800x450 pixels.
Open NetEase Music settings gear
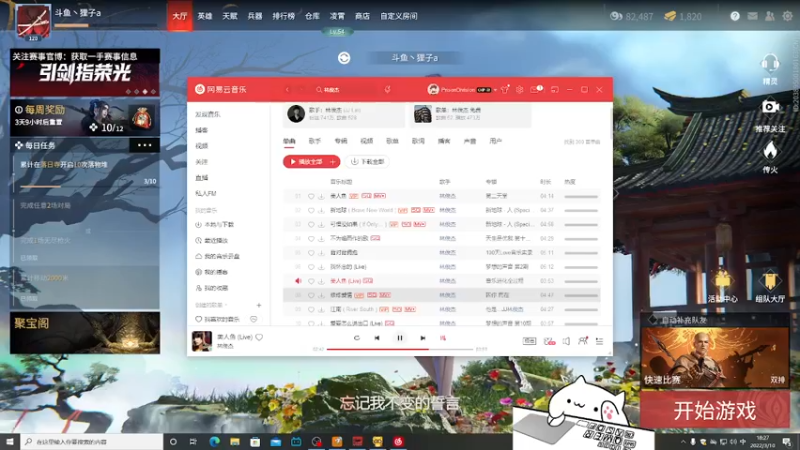[x=519, y=90]
